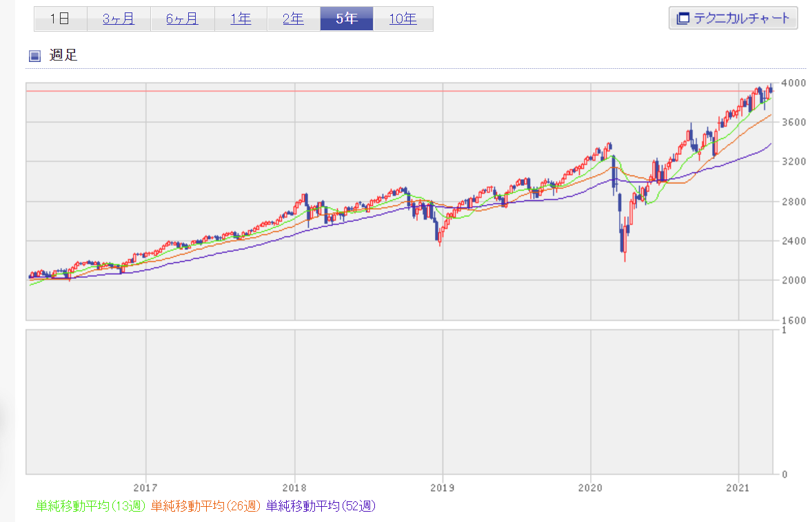The image size is (812, 522).
Task: Select the 1日 period tab
Action: (61, 19)
